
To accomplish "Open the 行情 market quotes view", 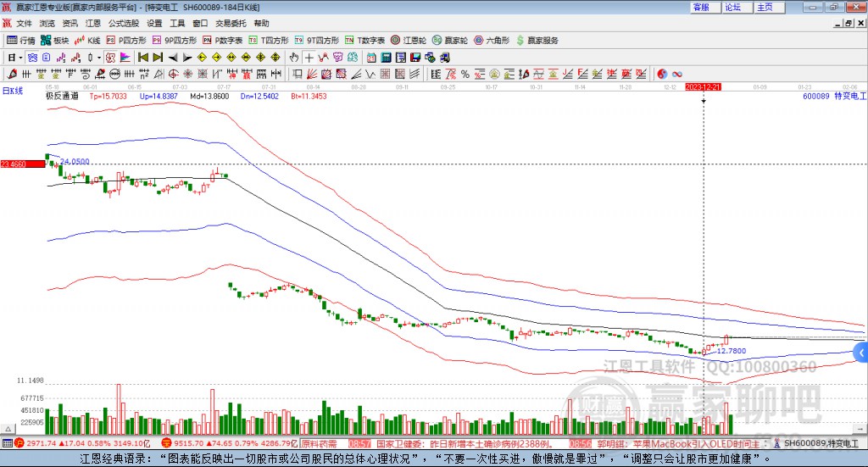I will coord(21,40).
